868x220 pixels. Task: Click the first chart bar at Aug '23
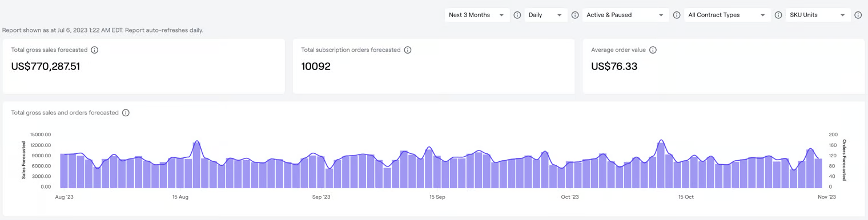[x=64, y=170]
